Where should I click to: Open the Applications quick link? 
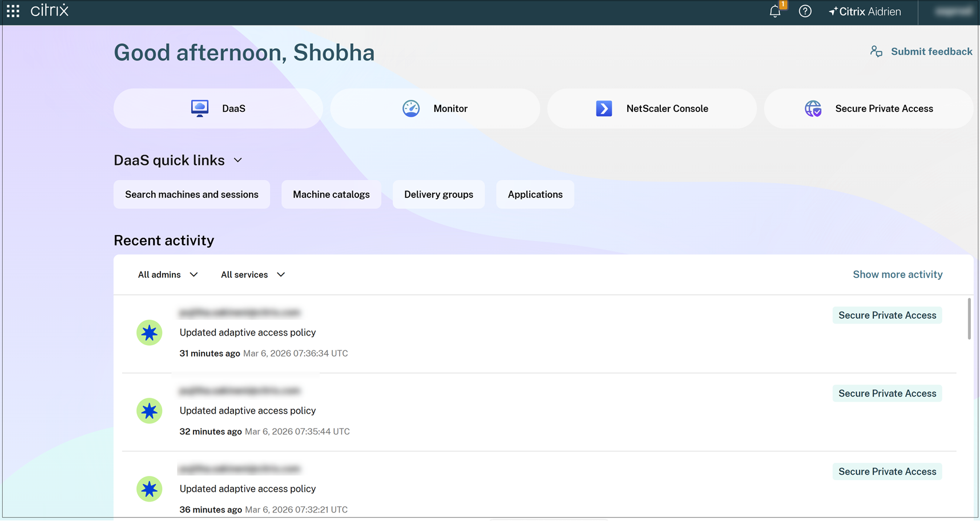tap(535, 195)
